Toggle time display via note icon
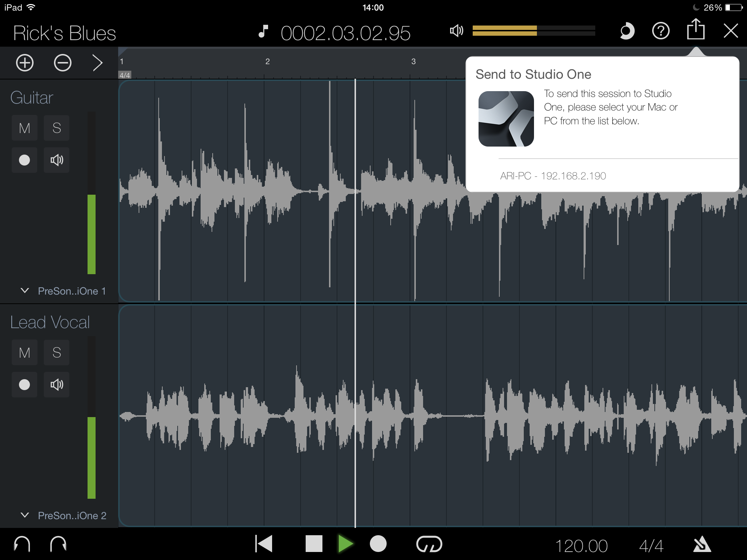The width and height of the screenshot is (747, 560). pos(263,32)
